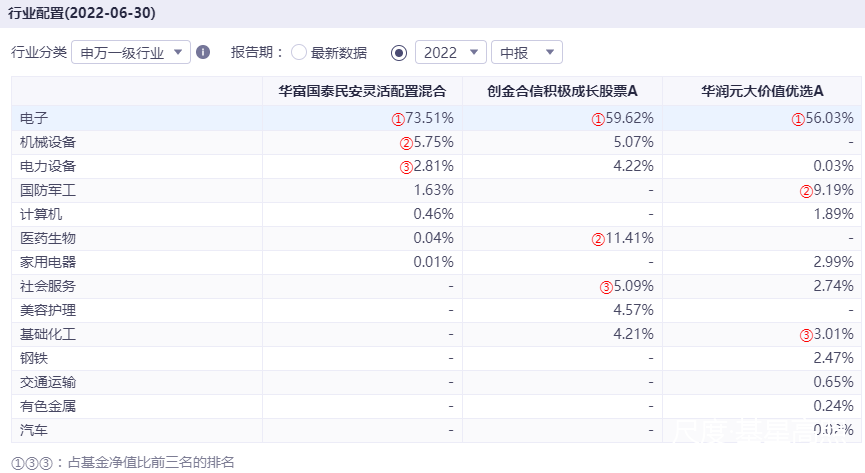Click the footnote about top-three ranking

pyautogui.click(x=123, y=463)
